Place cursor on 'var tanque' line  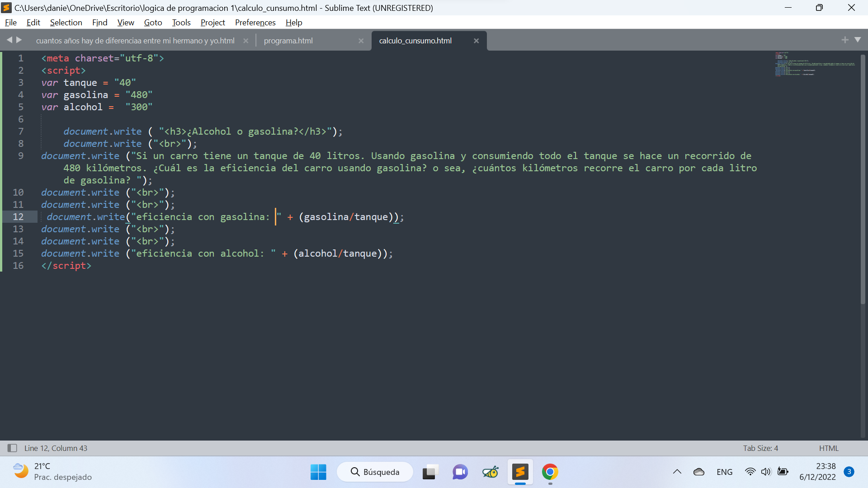point(89,83)
